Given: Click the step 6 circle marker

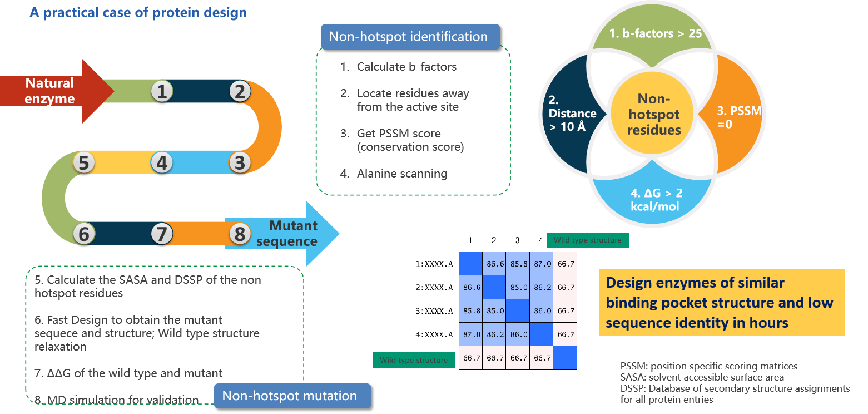Looking at the screenshot, I should (x=84, y=234).
